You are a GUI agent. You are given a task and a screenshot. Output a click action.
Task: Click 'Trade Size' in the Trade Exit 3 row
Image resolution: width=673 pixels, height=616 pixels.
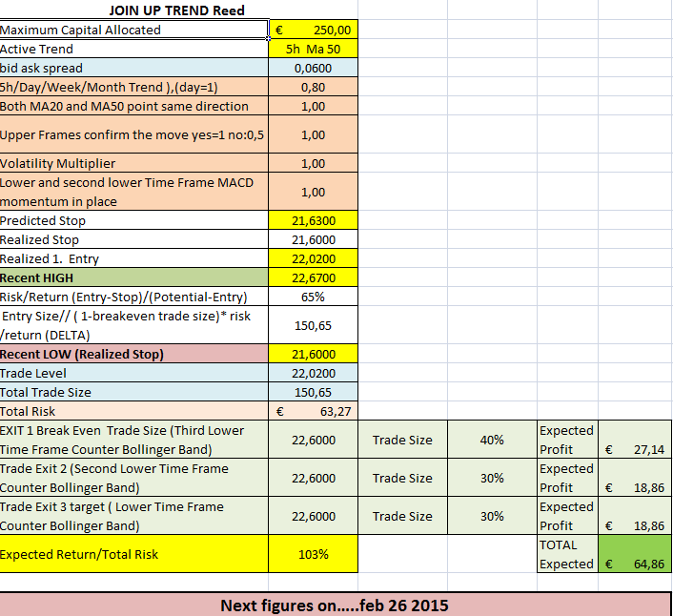tap(402, 516)
